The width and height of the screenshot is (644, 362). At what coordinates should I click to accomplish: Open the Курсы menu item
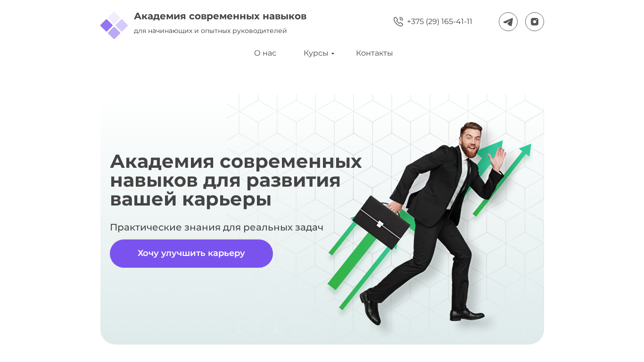(x=316, y=53)
